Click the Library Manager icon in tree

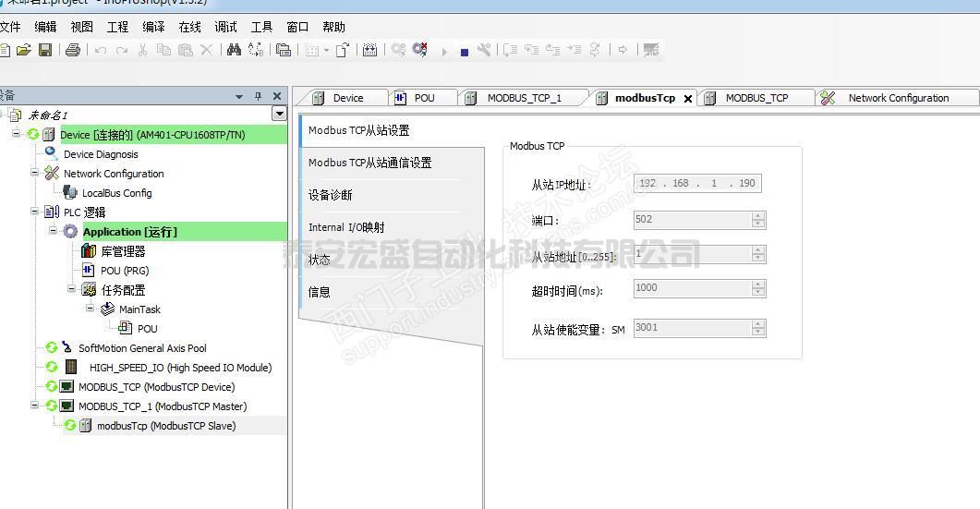[x=89, y=251]
